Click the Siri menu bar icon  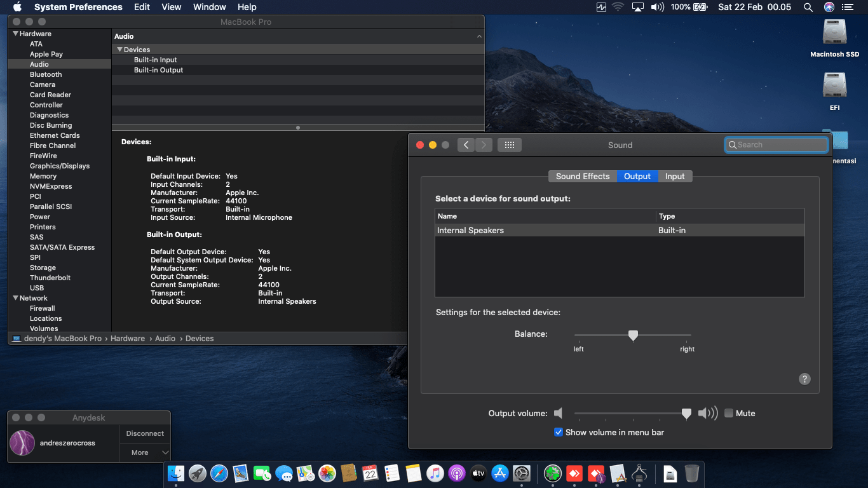pyautogui.click(x=829, y=7)
